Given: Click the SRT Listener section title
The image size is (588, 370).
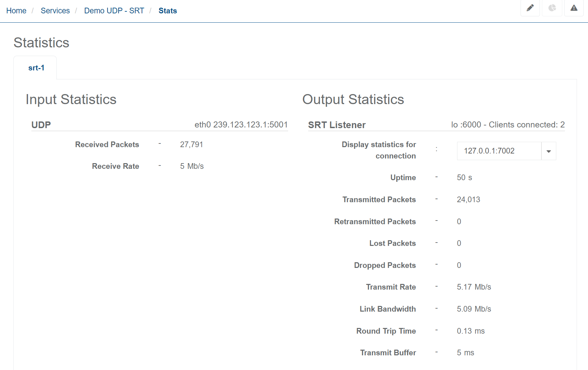Looking at the screenshot, I should coord(337,125).
